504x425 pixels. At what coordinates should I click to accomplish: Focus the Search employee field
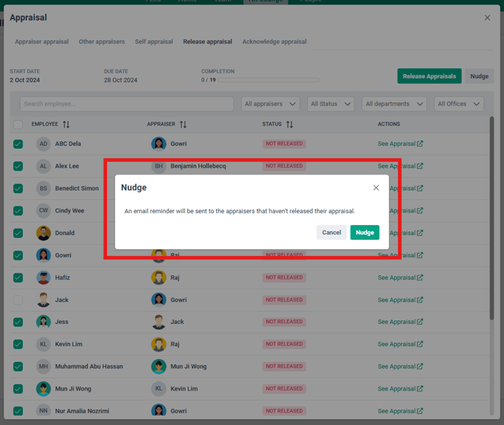[127, 104]
